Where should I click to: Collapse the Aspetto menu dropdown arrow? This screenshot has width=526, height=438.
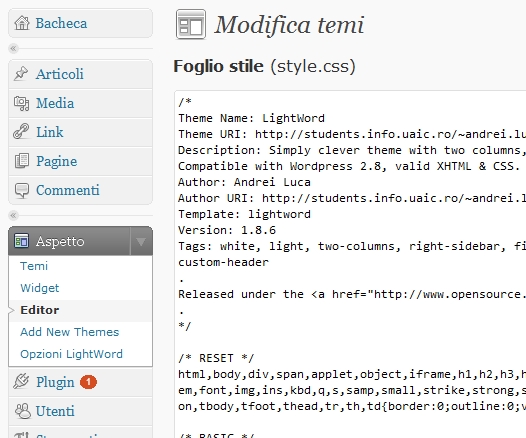141,241
